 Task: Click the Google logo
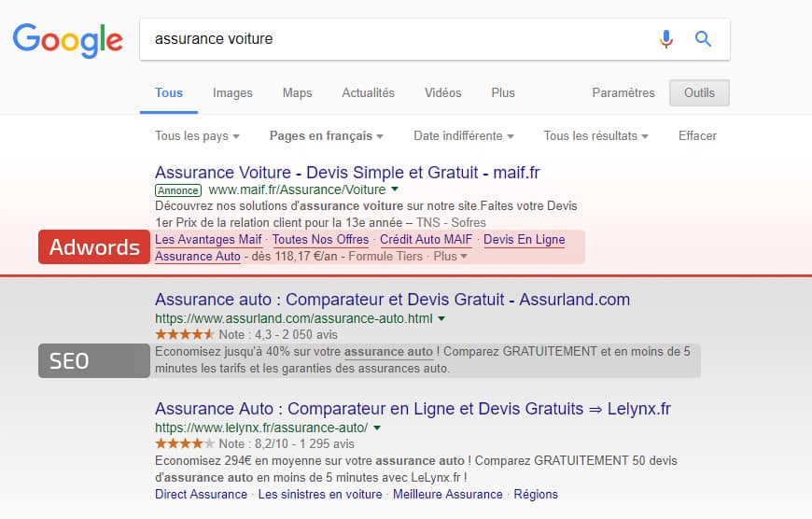[67, 39]
